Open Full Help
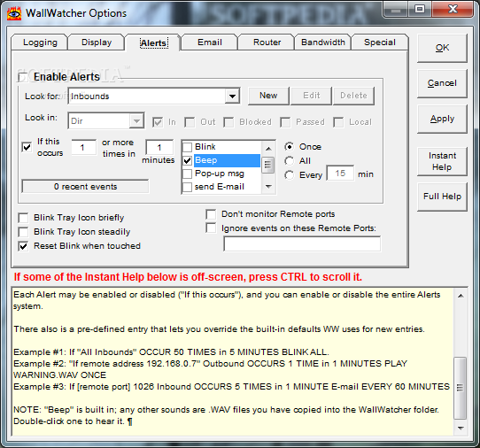Image resolution: width=480 pixels, height=448 pixels. [x=442, y=197]
